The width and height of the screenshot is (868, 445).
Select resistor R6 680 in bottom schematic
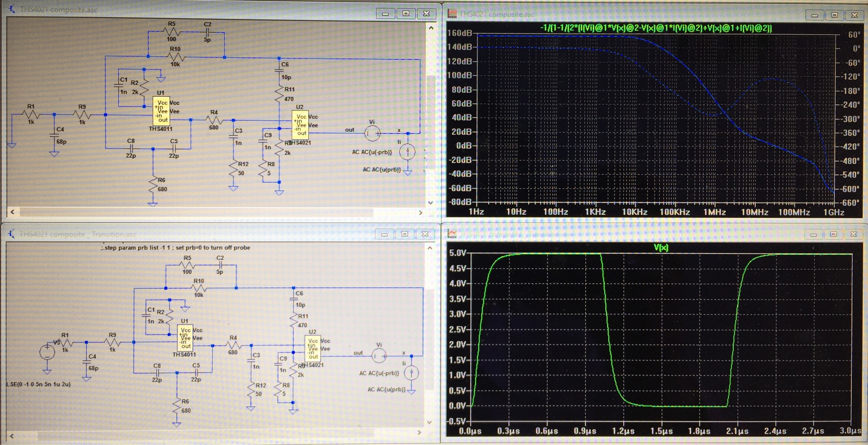[x=177, y=406]
